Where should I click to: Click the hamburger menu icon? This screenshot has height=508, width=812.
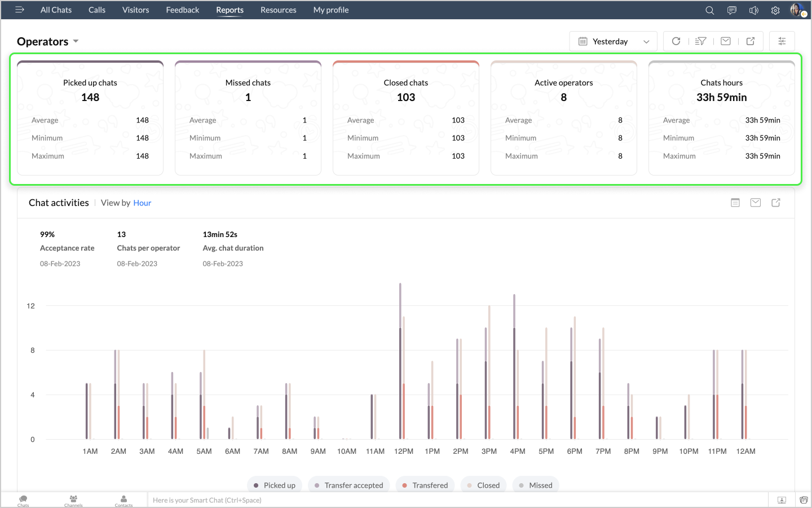tap(20, 10)
